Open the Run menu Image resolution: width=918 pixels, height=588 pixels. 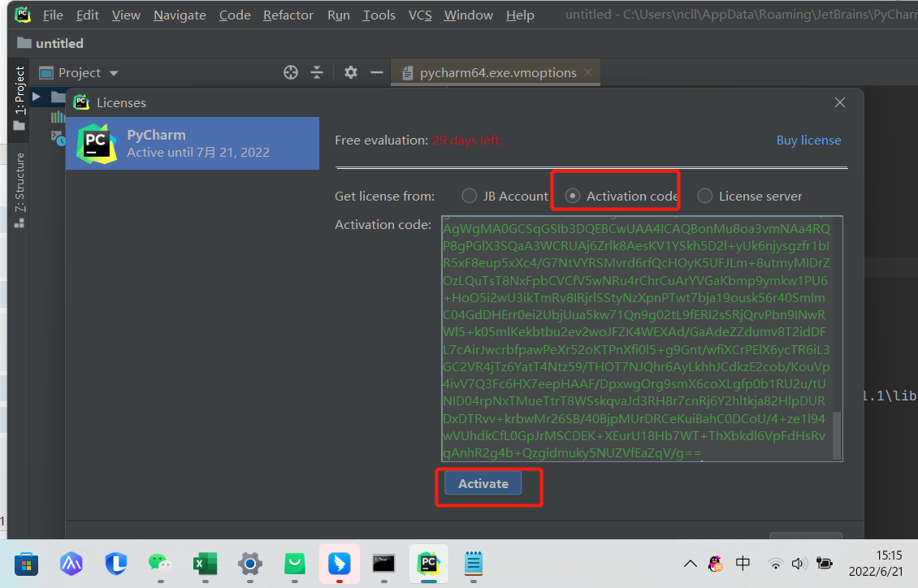(x=339, y=15)
